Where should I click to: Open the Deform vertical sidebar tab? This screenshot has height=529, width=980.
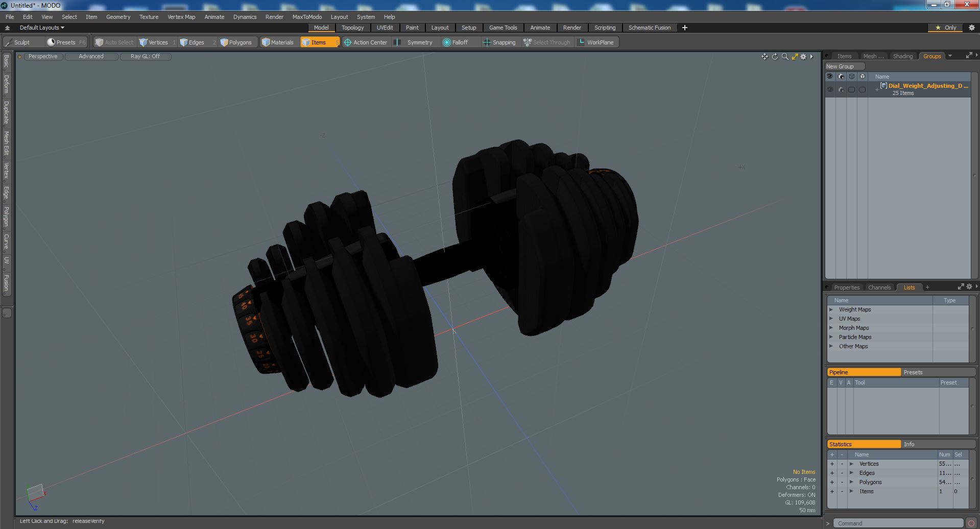click(6, 85)
